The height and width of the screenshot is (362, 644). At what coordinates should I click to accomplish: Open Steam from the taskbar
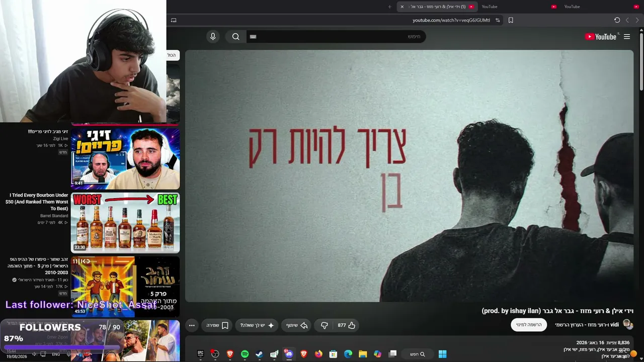point(259,354)
